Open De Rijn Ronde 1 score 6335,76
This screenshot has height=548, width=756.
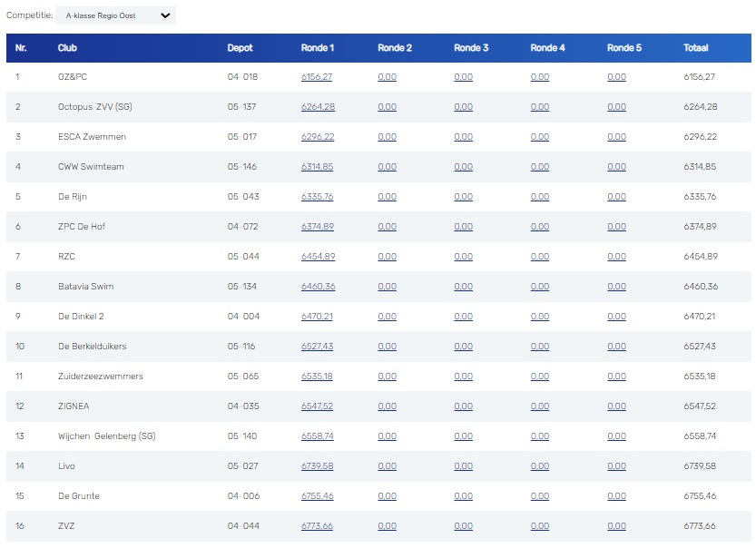pyautogui.click(x=318, y=197)
